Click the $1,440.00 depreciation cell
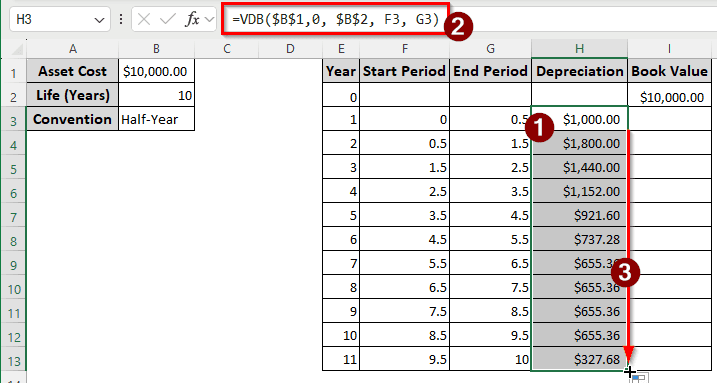This screenshot has width=717, height=383. (579, 167)
